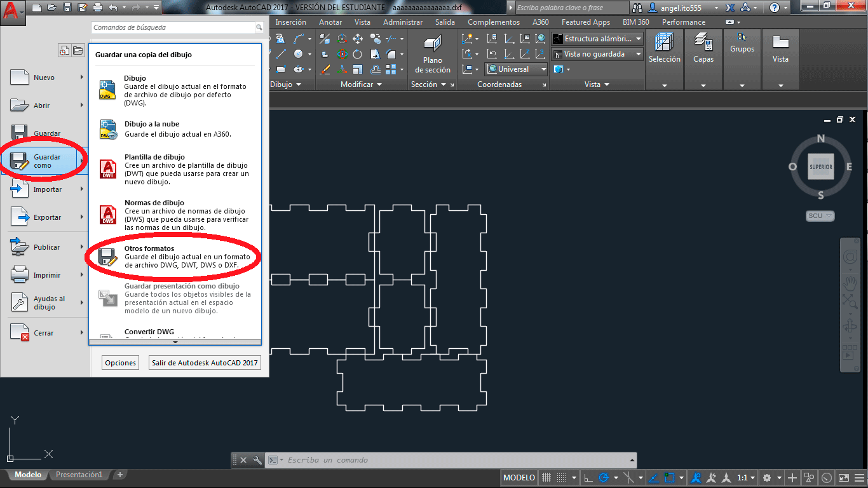Open the Anotar ribbon tab

(330, 22)
